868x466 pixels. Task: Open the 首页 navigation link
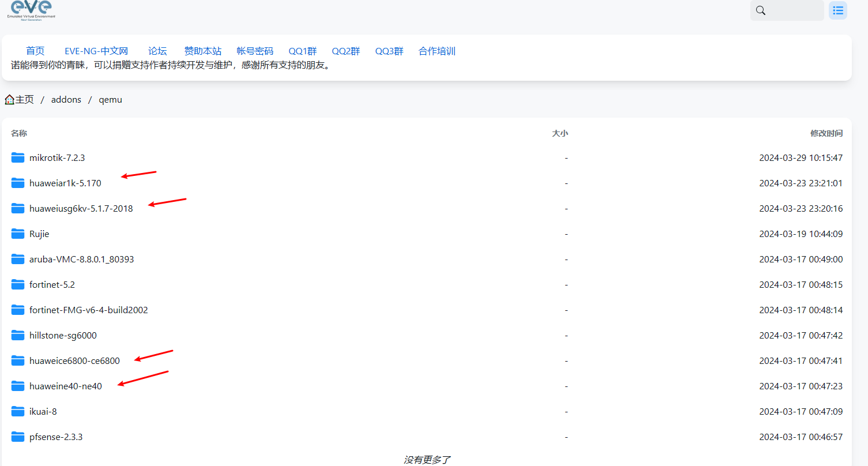pyautogui.click(x=35, y=51)
